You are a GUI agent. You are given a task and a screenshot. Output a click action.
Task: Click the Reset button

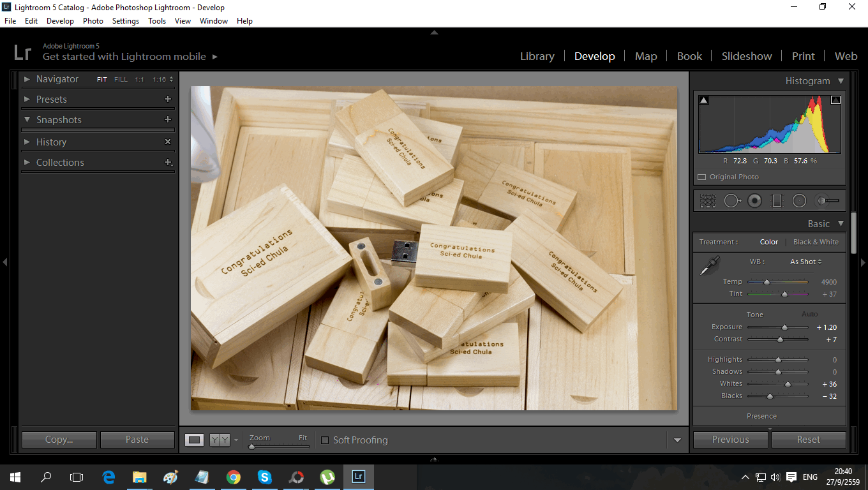pos(808,440)
